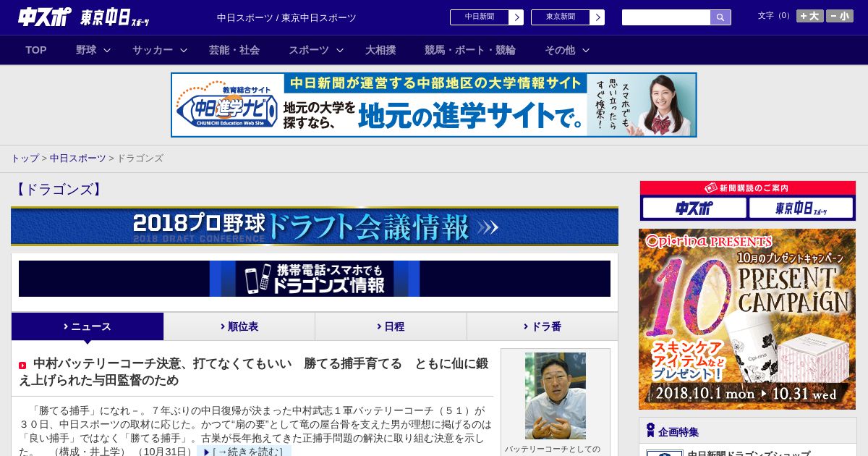Switch to the 日程 tab
Screen dimensions: 868x456
[x=391, y=326]
